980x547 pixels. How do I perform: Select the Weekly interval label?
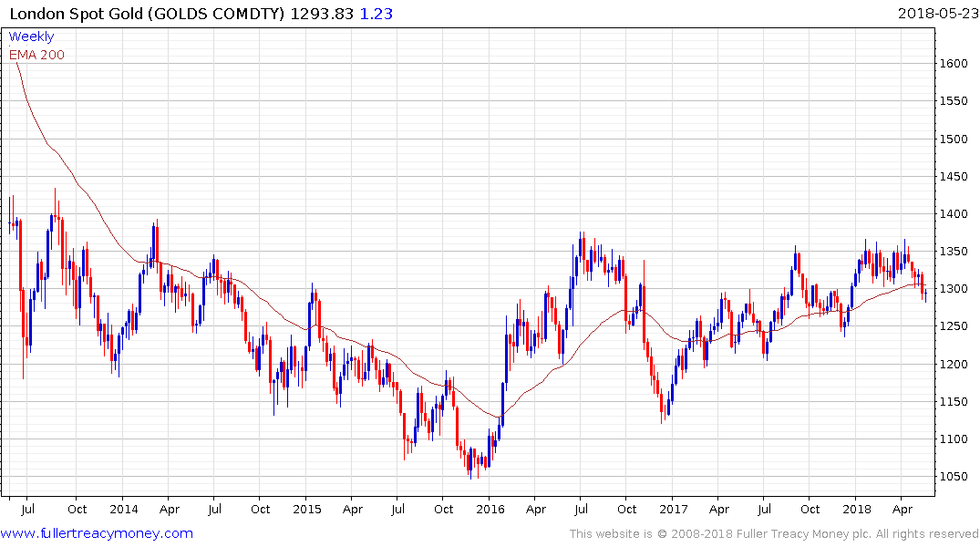31,36
